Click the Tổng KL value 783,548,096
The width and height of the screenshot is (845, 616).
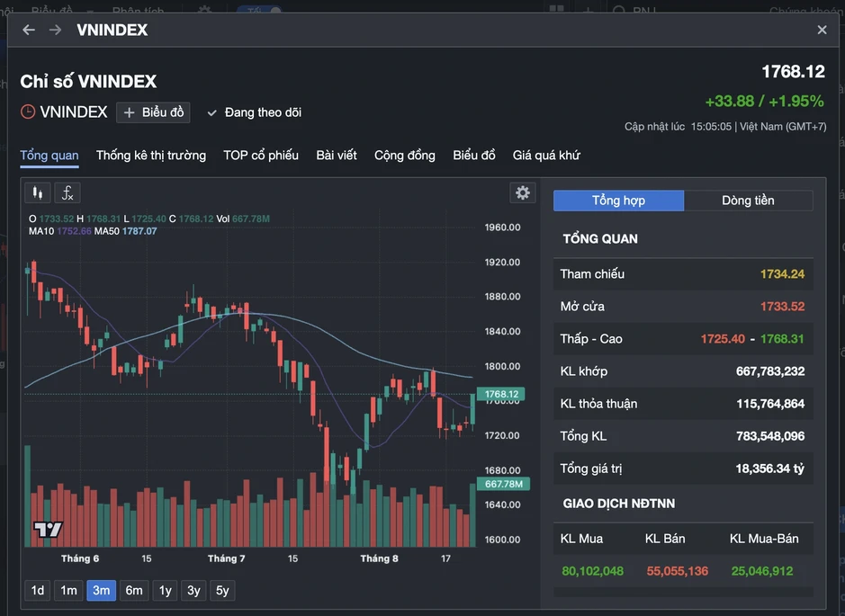click(x=770, y=435)
